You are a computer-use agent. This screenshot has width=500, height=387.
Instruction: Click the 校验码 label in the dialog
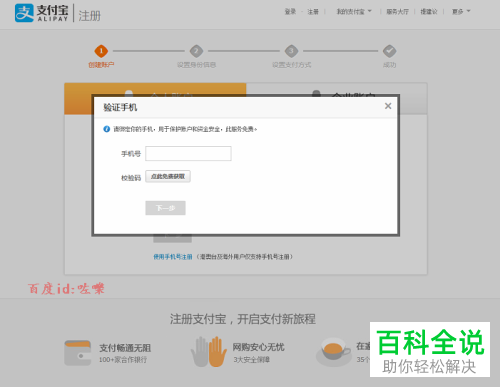131,178
